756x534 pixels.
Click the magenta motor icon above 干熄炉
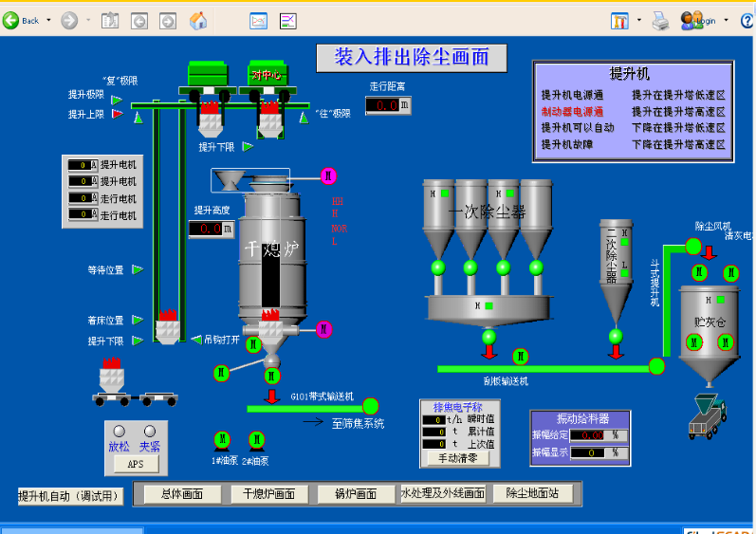[328, 175]
